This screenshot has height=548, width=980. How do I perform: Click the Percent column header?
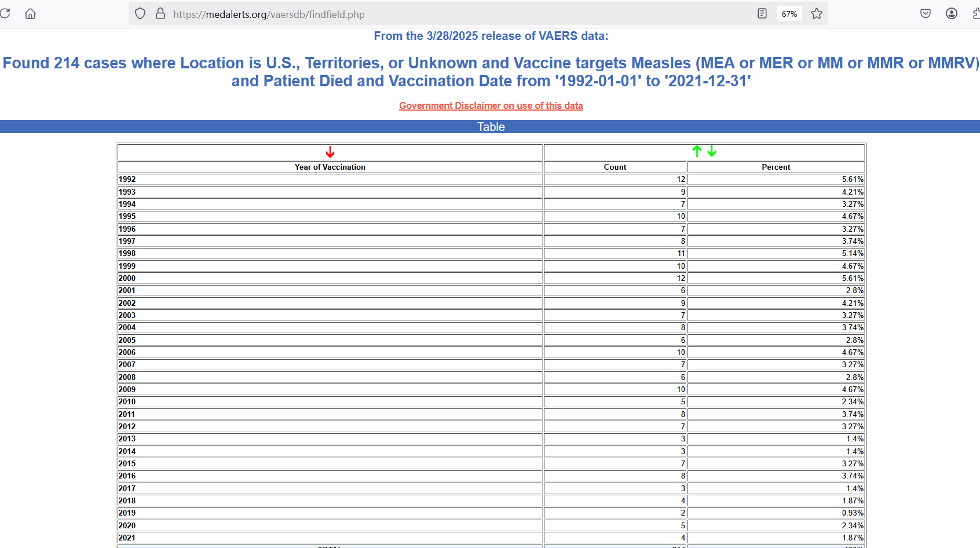pyautogui.click(x=776, y=167)
